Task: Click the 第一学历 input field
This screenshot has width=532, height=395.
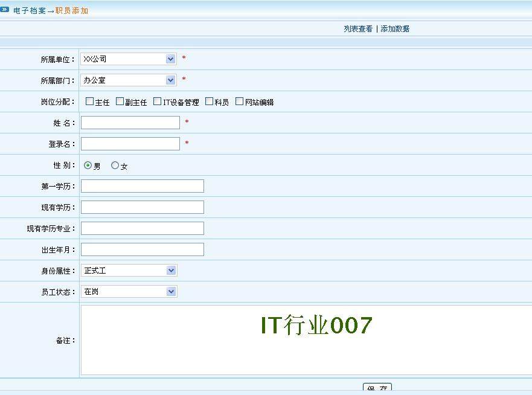Action: (143, 186)
